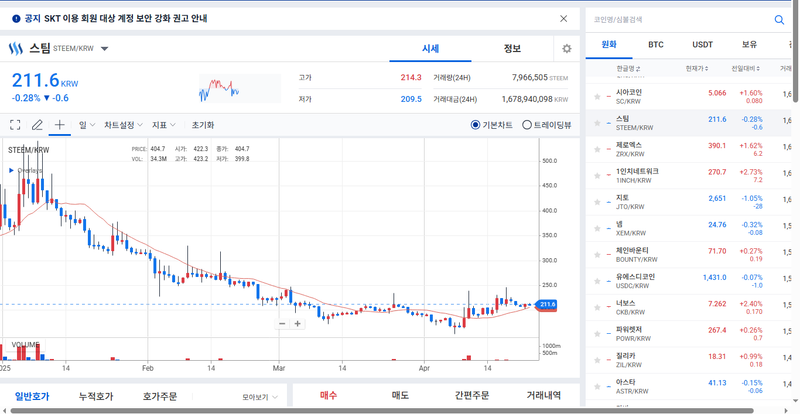
Task: Select the 보유 holdings tab
Action: click(x=749, y=44)
